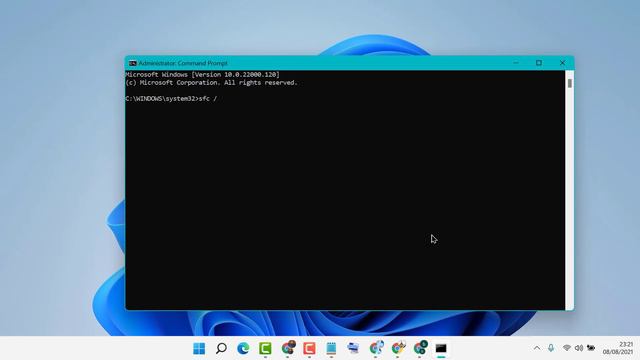This screenshot has width=640, height=360.
Task: Open the volume speaker tray icon
Action: 579,348
